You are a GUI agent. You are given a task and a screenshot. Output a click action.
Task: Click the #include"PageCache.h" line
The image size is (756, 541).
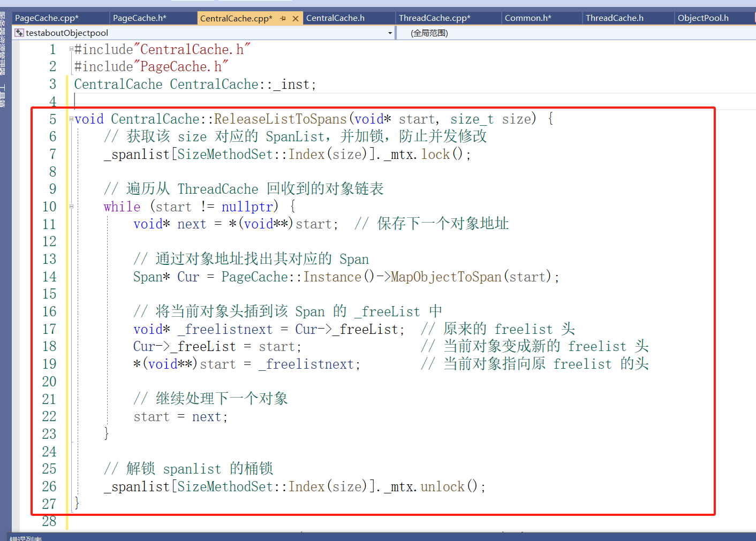151,67
